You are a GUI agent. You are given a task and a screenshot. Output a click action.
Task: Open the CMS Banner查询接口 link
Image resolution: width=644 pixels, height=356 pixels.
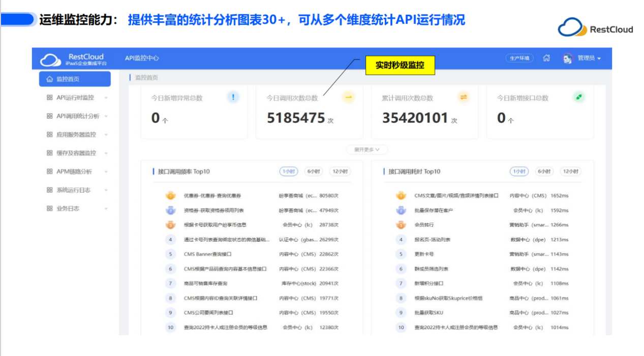coord(206,254)
